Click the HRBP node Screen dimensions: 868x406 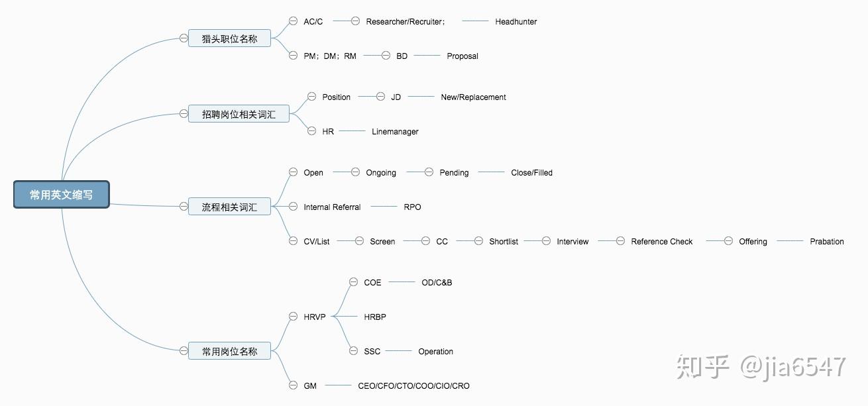(375, 317)
